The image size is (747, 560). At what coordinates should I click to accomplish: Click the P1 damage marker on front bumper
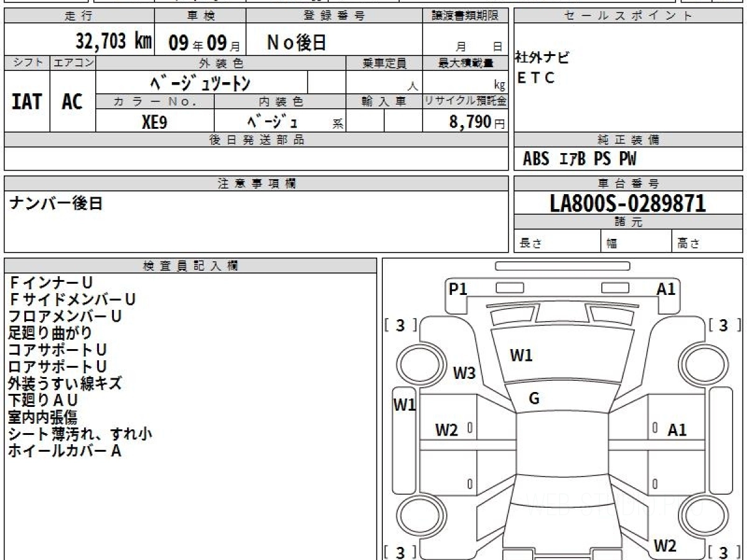(x=458, y=289)
